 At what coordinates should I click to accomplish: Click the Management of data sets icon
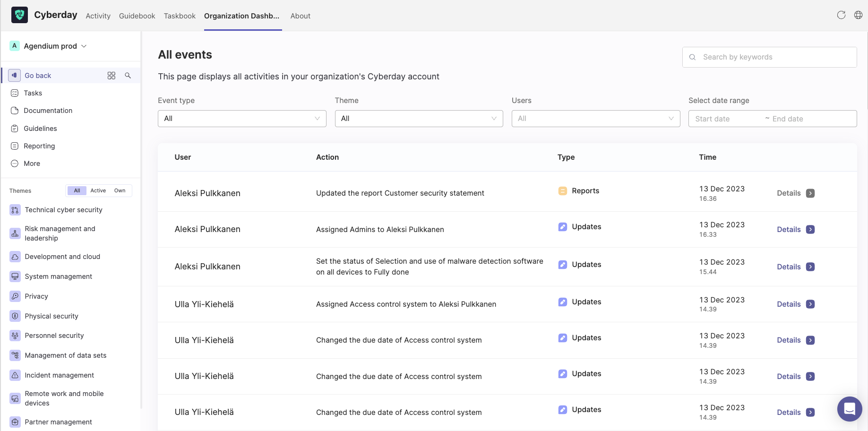(15, 355)
